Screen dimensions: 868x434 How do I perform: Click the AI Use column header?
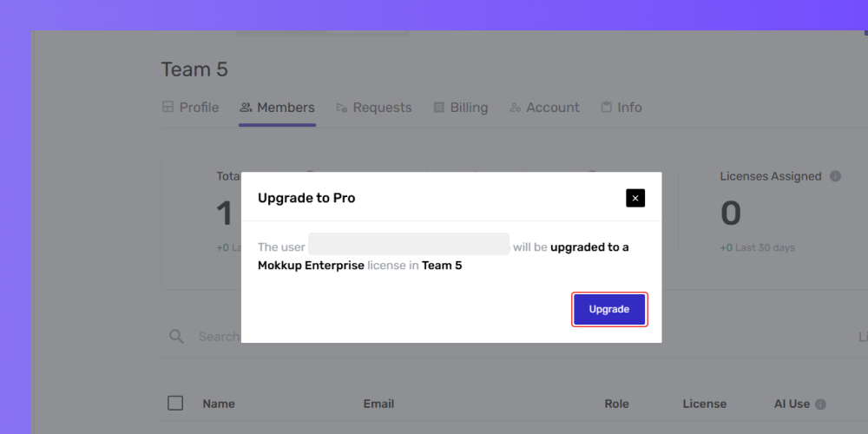pos(792,404)
